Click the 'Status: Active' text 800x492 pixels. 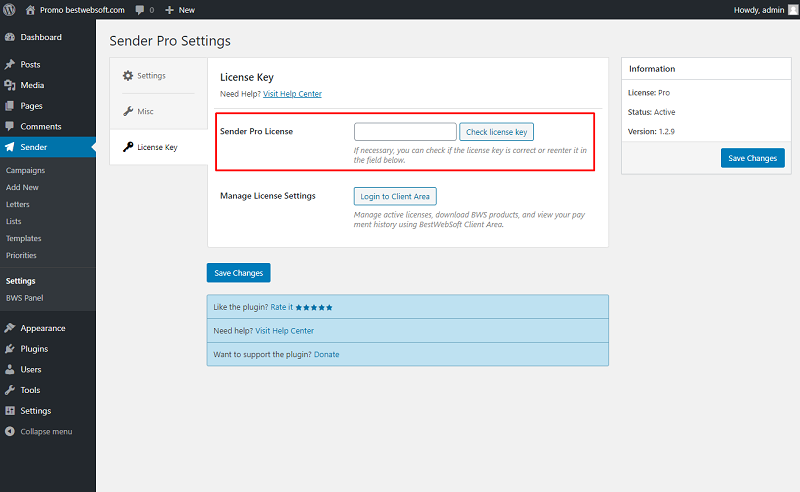(652, 112)
